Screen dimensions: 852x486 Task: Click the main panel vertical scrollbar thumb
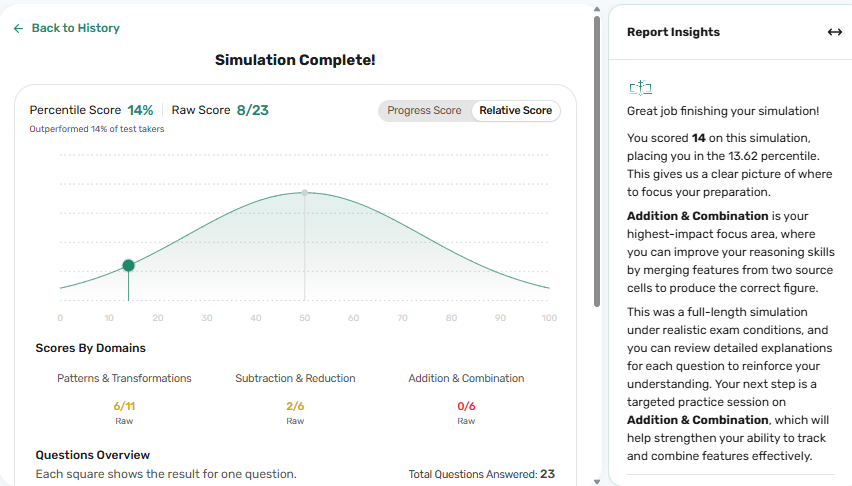click(x=597, y=161)
